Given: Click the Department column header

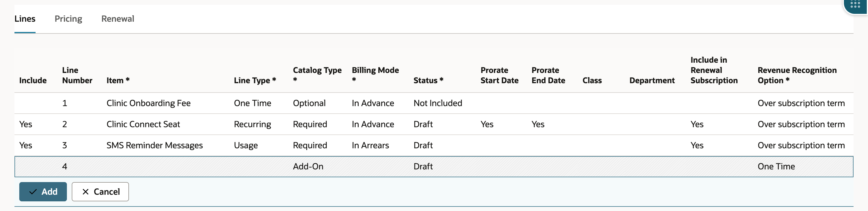Looking at the screenshot, I should point(652,80).
